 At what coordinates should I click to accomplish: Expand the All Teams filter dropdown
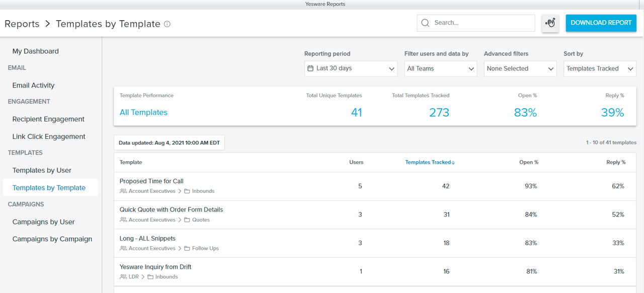pyautogui.click(x=441, y=68)
